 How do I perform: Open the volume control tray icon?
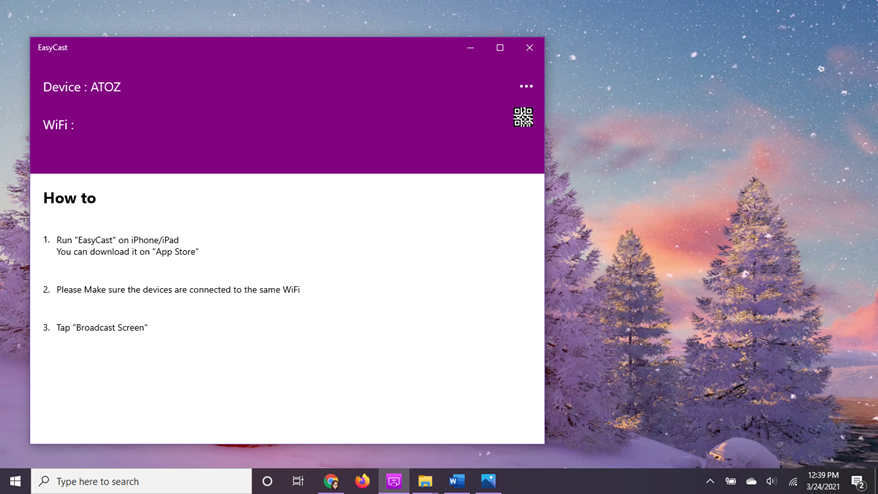point(772,481)
